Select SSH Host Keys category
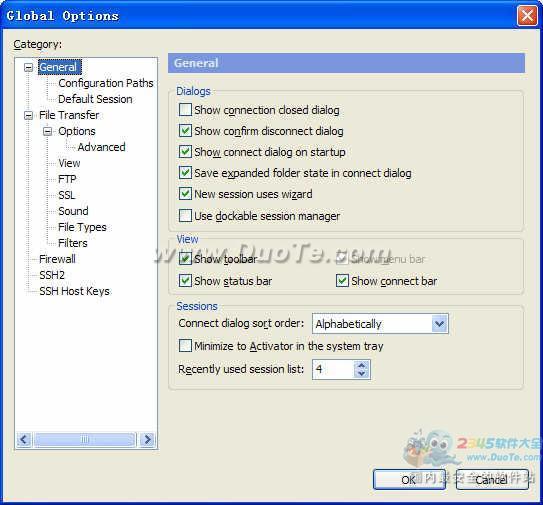Viewport: 543px width, 505px height. [x=74, y=291]
